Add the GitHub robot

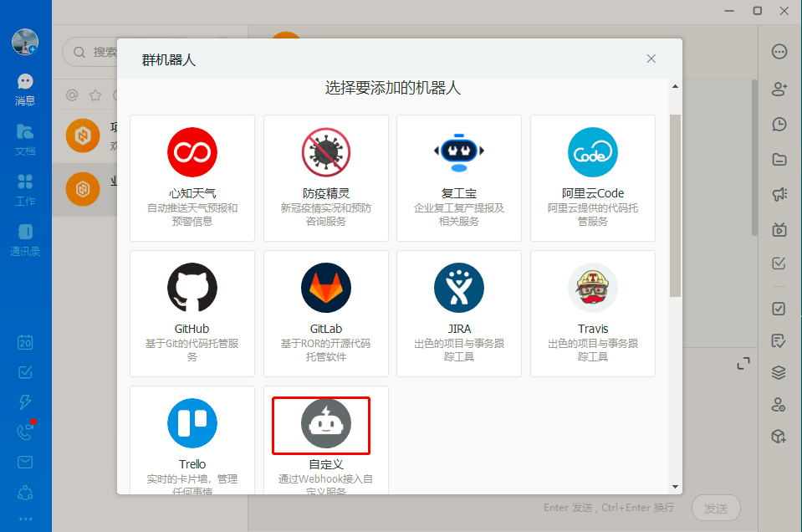point(192,313)
